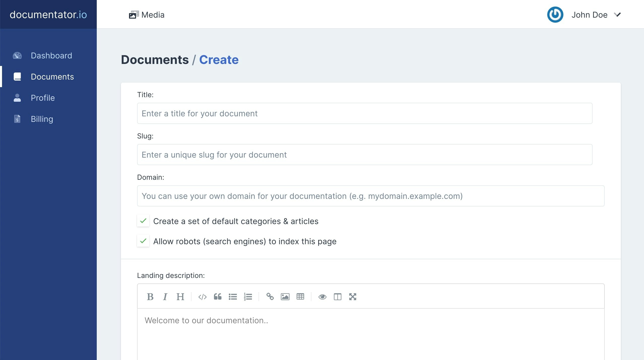Click the power logo next to John Doe

(555, 15)
